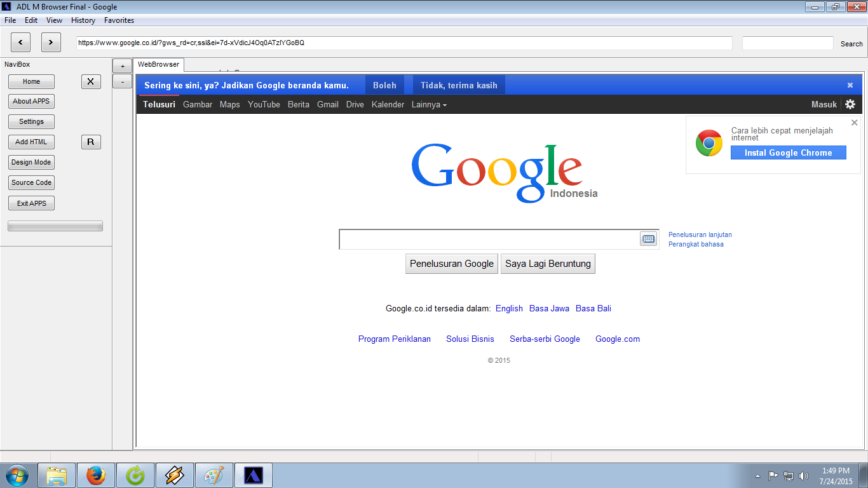Open the Edit menu

coord(31,20)
